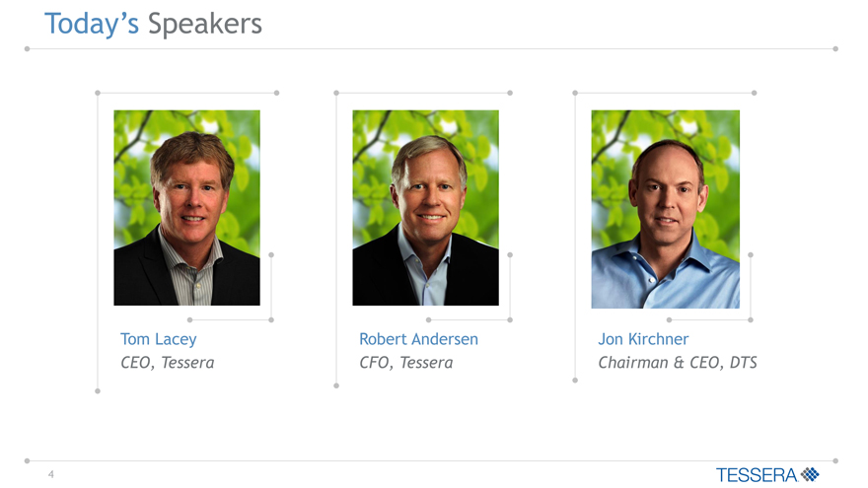Click top-left corner dot of Tom Lacey's frame
868x488 pixels.
tap(98, 93)
